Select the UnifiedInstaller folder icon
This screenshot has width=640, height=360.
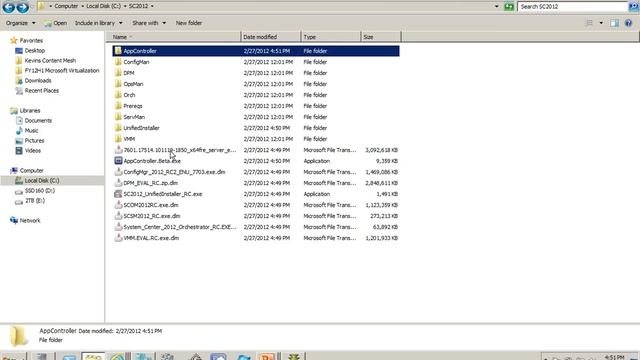click(x=118, y=128)
